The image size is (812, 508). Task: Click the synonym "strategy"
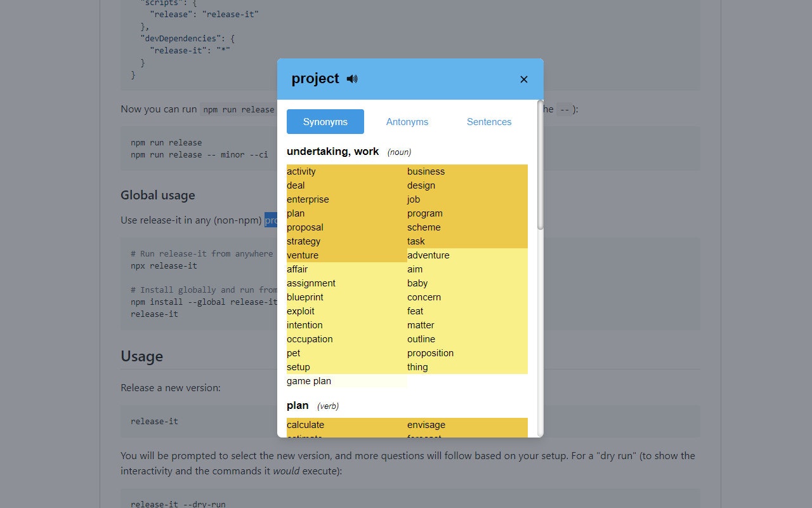(x=304, y=241)
